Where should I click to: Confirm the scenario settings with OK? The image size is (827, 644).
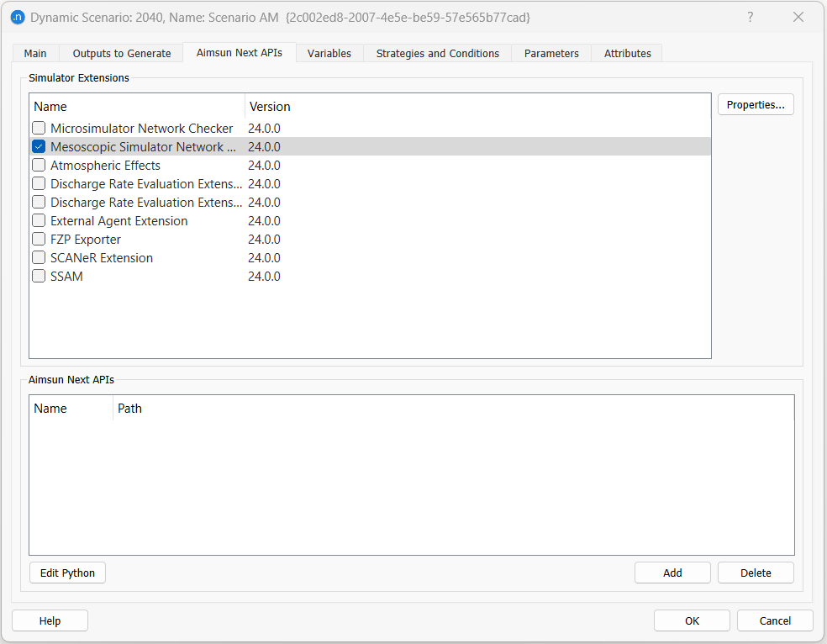692,620
